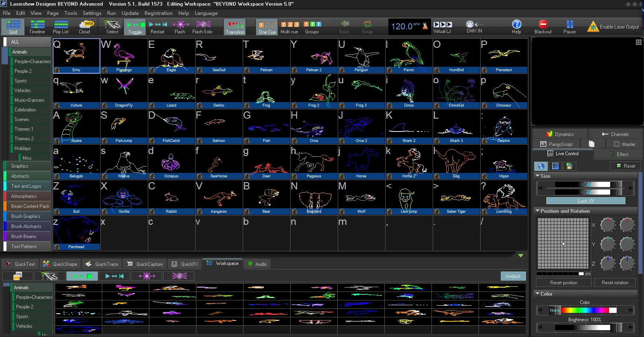Enable Laser Output toggle
Screen dimensions: 644x337
click(613, 27)
